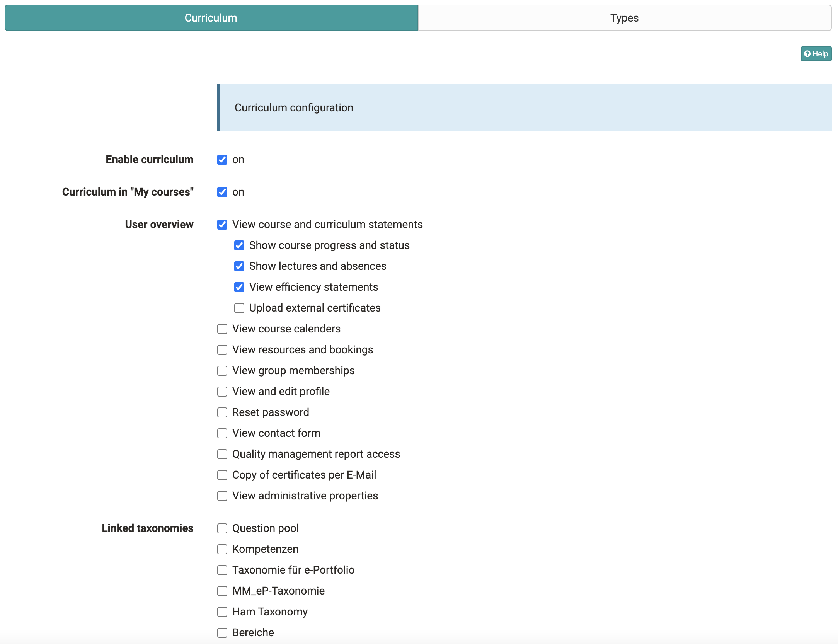Enable Upload external certificates
Screen dimensions: 838x644
(239, 308)
